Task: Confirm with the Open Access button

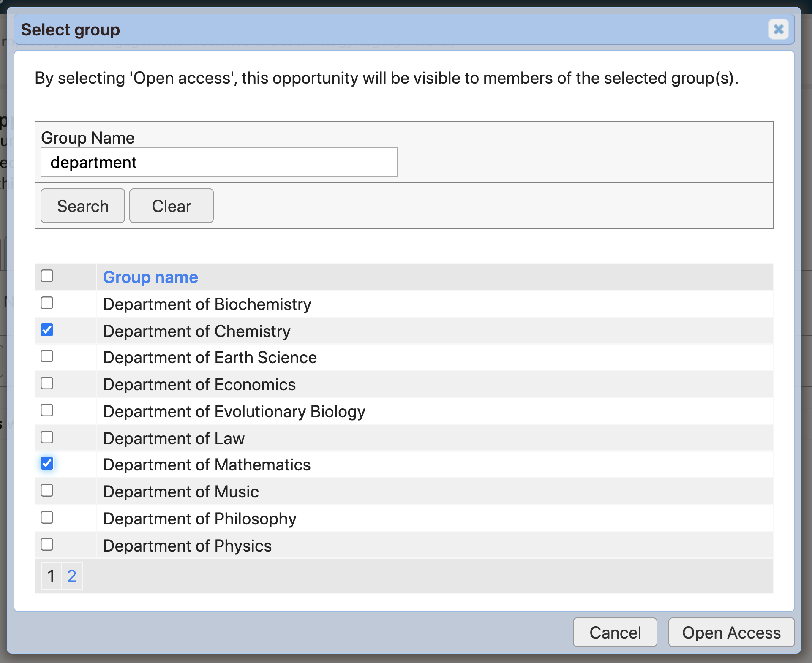Action: [731, 633]
